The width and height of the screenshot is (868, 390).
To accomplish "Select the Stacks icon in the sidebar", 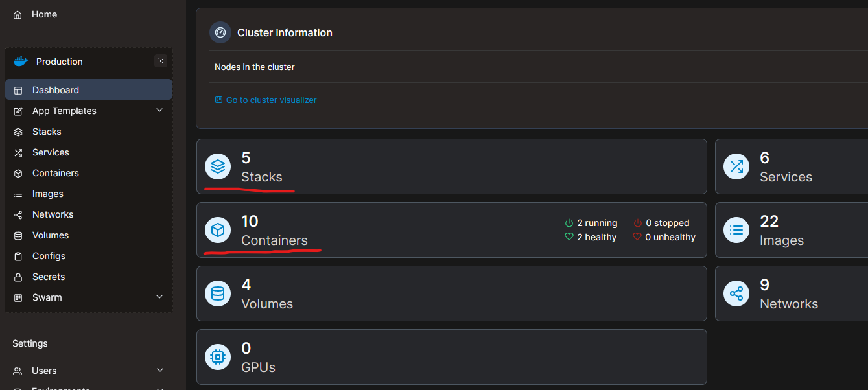I will click(x=19, y=132).
